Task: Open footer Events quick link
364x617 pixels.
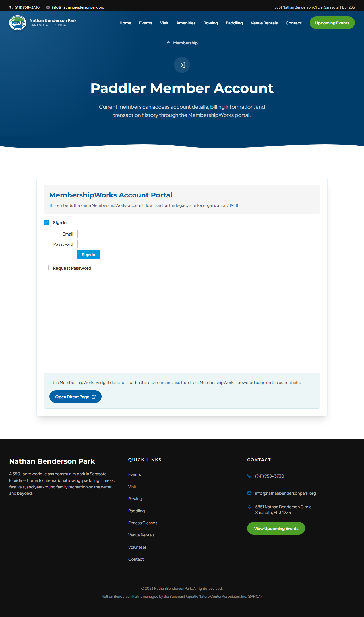Action: (135, 474)
